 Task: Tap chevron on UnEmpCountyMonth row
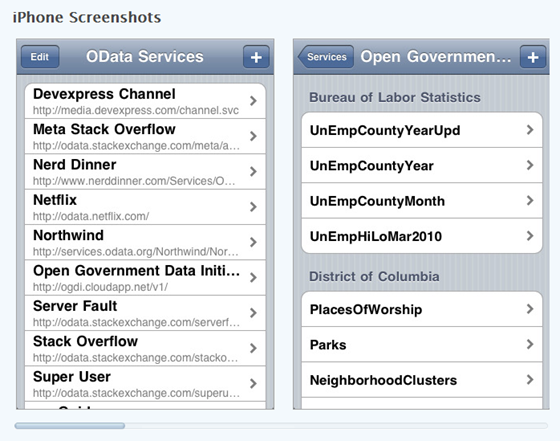pyautogui.click(x=530, y=200)
